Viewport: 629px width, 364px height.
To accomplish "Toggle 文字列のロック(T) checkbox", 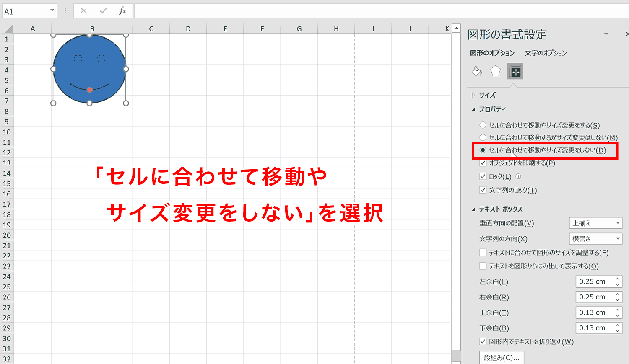I will [x=483, y=190].
